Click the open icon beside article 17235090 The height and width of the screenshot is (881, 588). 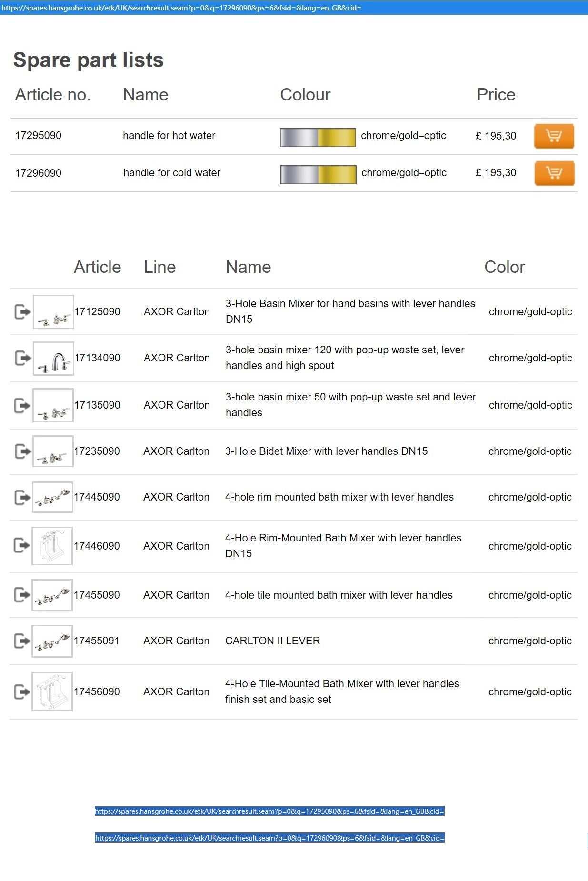pyautogui.click(x=22, y=451)
